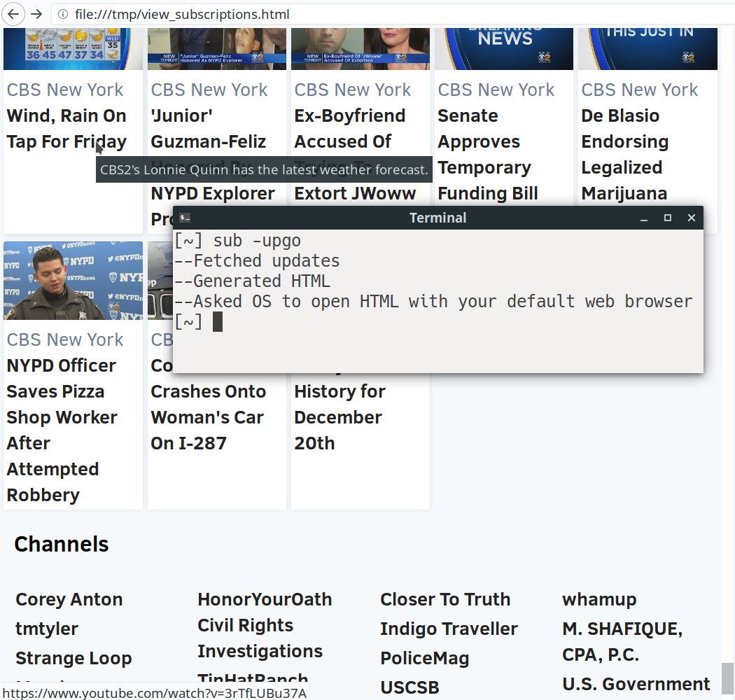Open 'Crashes Onto Woman's Car On I-287' link
Image resolution: width=735 pixels, height=700 pixels.
[x=208, y=417]
